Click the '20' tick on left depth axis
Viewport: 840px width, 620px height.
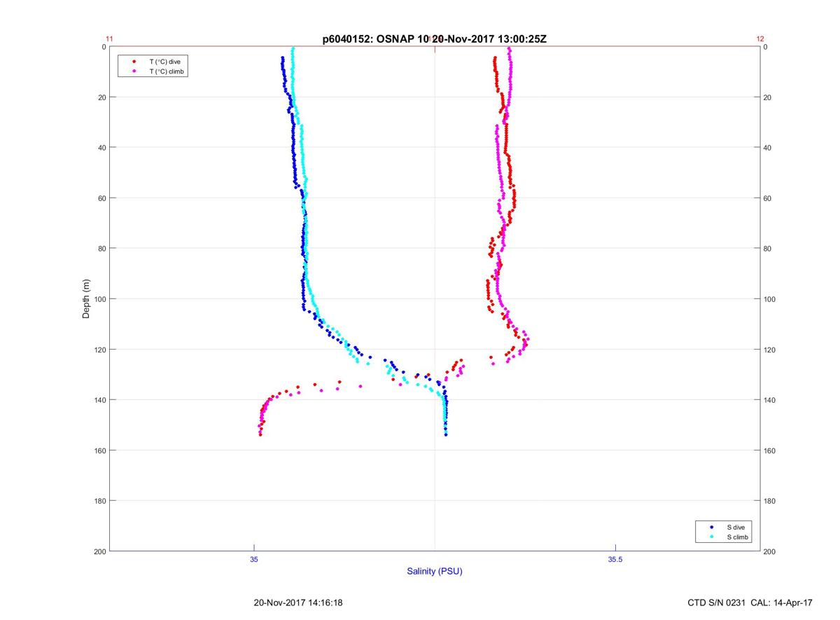tap(102, 97)
